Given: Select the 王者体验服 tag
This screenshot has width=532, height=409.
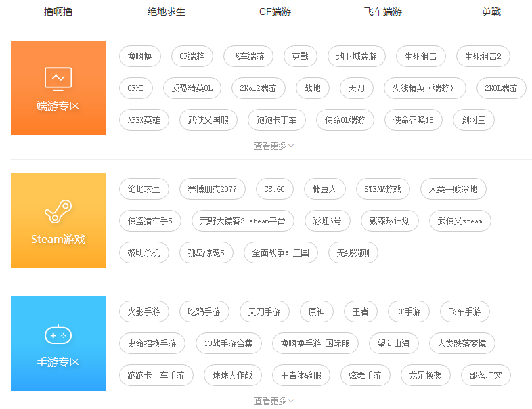Looking at the screenshot, I should tap(301, 375).
